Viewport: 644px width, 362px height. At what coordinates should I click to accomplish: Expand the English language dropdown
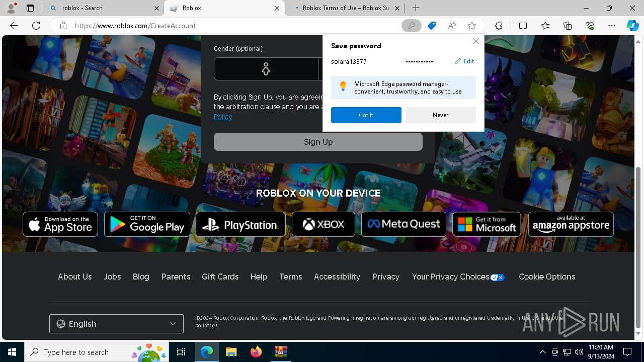coord(116,324)
